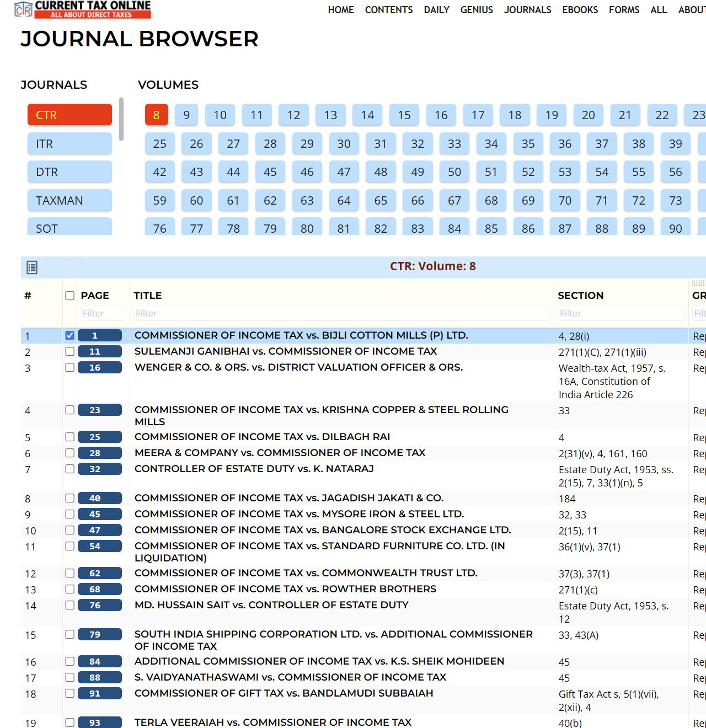Image resolution: width=706 pixels, height=728 pixels.
Task: Click the TITLE filter input field
Action: coord(342,313)
